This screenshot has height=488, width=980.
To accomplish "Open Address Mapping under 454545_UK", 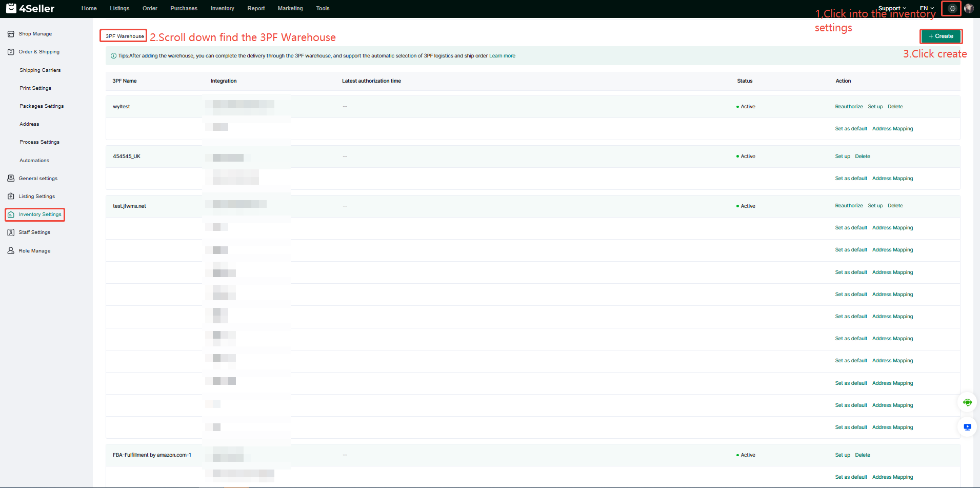I will point(893,179).
